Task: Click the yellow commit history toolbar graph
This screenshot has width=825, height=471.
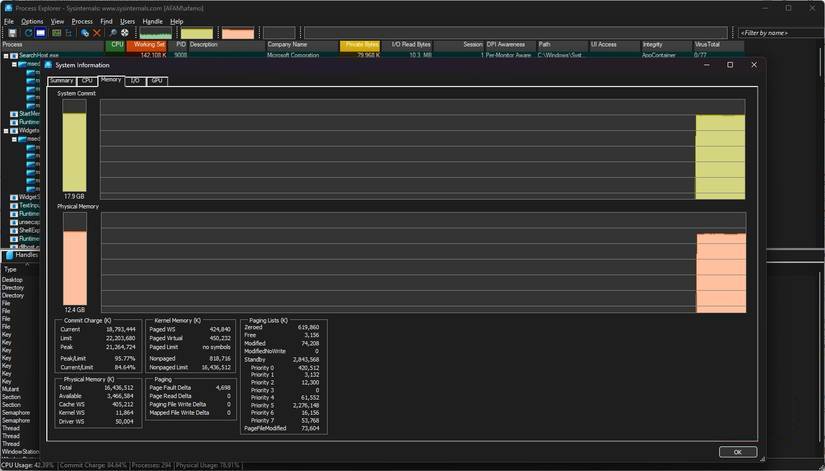Action: 196,33
